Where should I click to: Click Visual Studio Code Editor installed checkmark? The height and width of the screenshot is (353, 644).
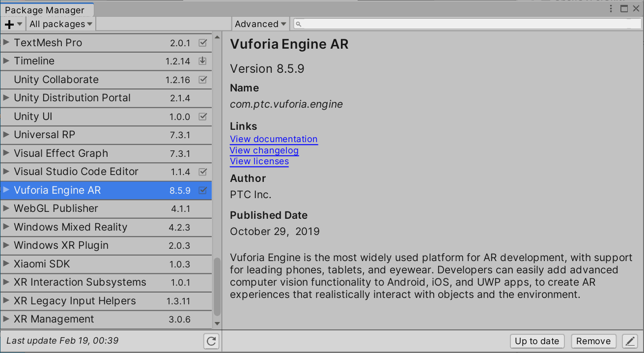coord(202,172)
